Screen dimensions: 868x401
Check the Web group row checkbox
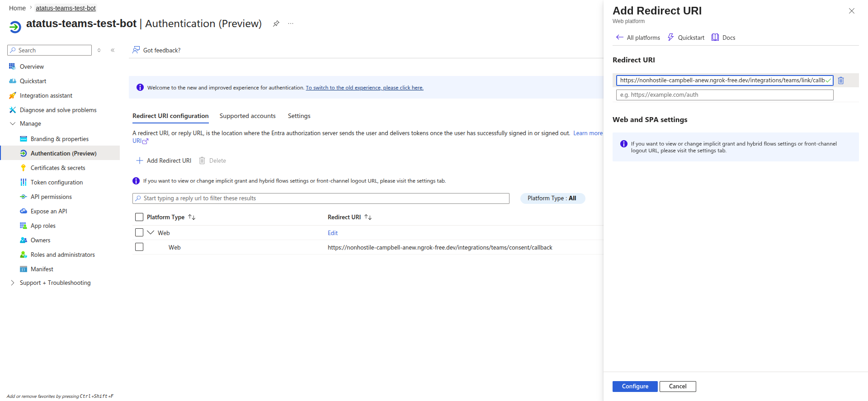click(x=139, y=232)
